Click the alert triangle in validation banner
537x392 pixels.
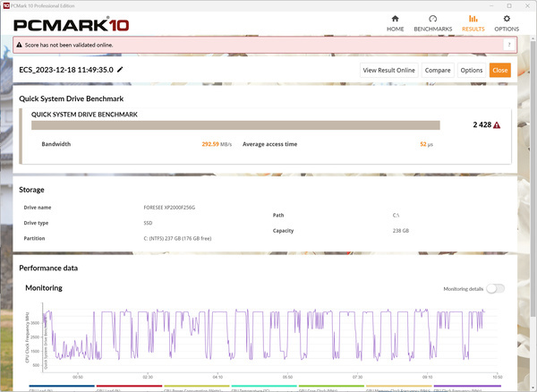coord(21,45)
